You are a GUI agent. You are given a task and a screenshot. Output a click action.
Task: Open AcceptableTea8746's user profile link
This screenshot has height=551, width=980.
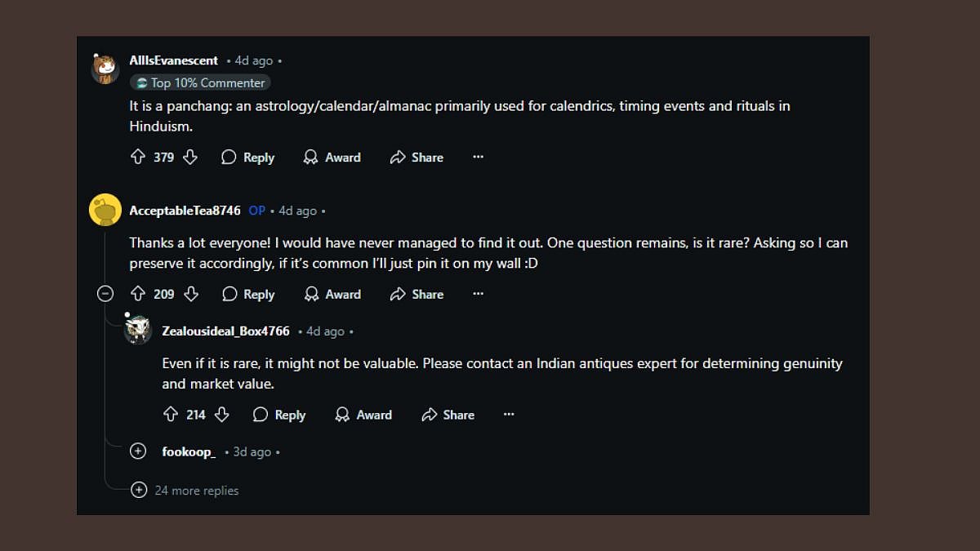click(185, 211)
